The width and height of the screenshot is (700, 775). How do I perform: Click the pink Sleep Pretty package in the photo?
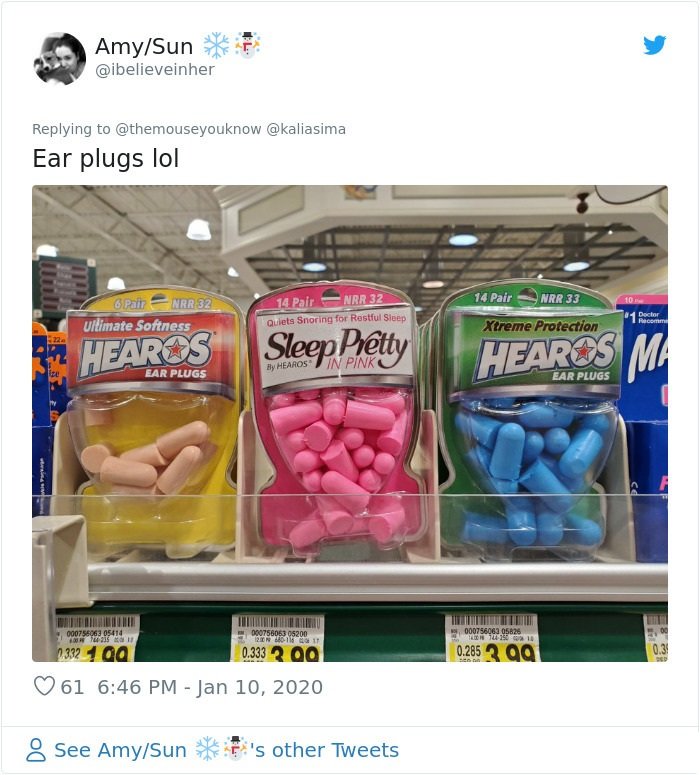pos(334,420)
